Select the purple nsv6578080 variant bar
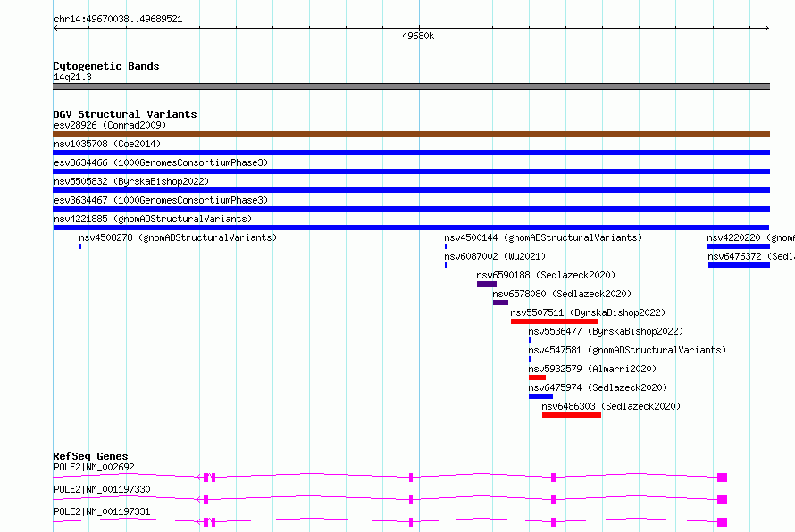The height and width of the screenshot is (532, 795). tap(500, 303)
